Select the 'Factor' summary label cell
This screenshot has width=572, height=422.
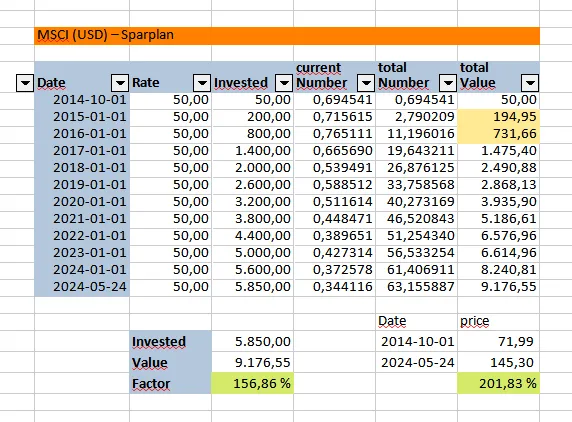(x=170, y=384)
